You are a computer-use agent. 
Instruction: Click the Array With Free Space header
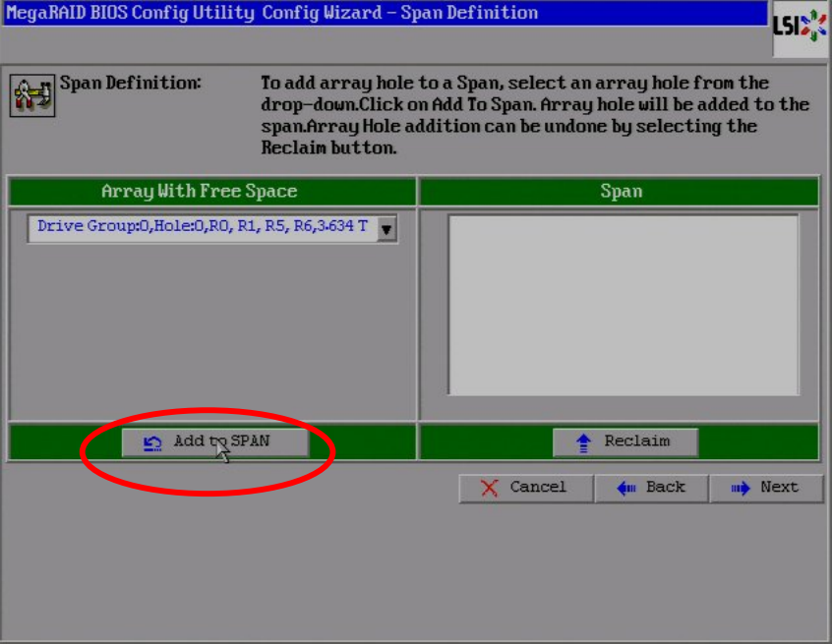click(x=199, y=192)
